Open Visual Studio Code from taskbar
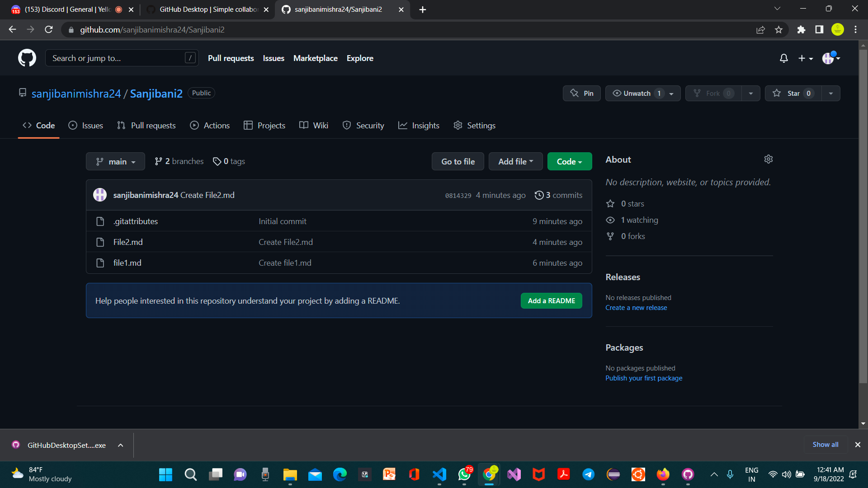The width and height of the screenshot is (868, 488). 439,474
